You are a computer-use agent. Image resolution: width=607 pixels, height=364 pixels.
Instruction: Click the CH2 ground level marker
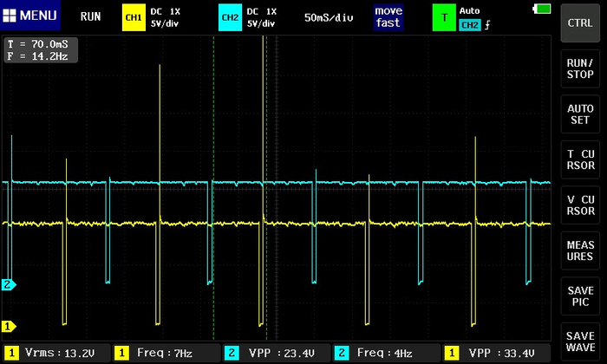pos(9,284)
